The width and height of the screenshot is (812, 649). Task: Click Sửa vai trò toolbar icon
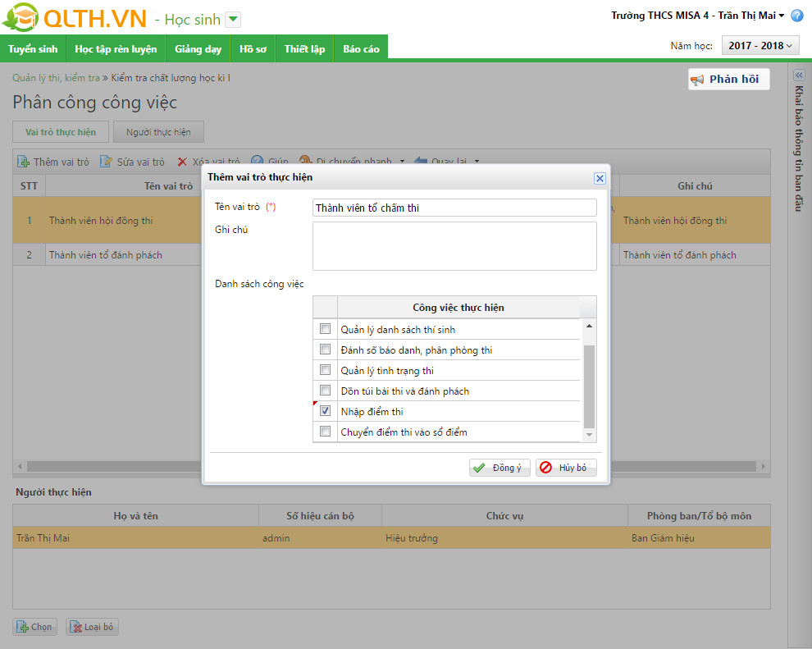pyautogui.click(x=107, y=162)
